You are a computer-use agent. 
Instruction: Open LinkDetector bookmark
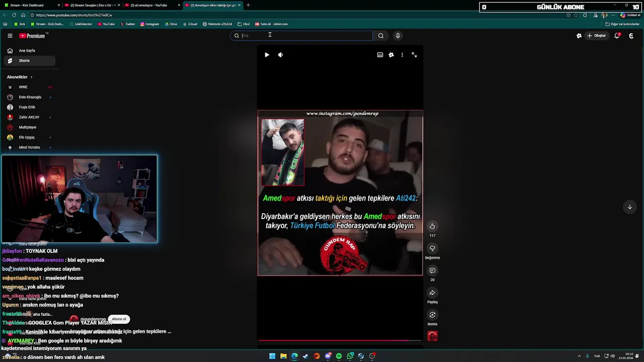(80, 24)
